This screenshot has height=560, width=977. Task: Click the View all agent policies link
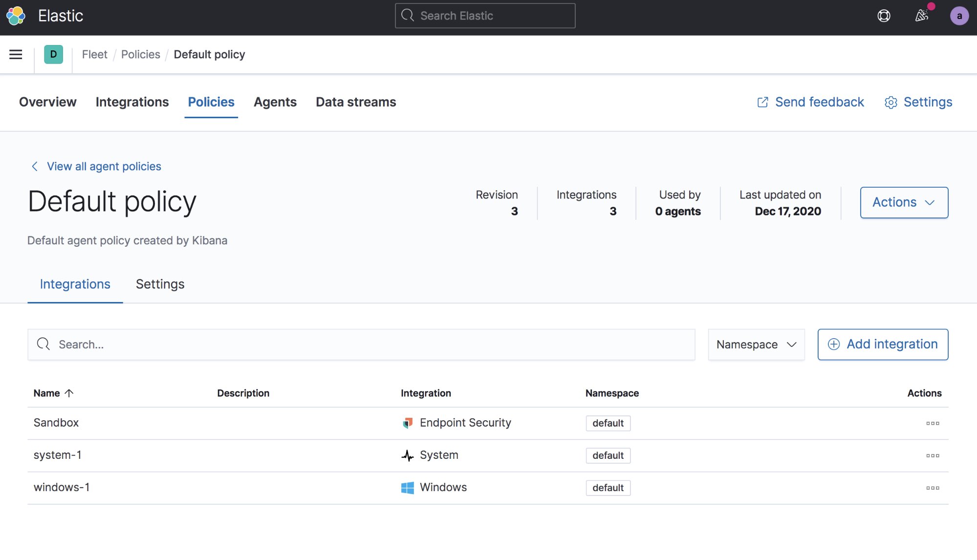(104, 166)
